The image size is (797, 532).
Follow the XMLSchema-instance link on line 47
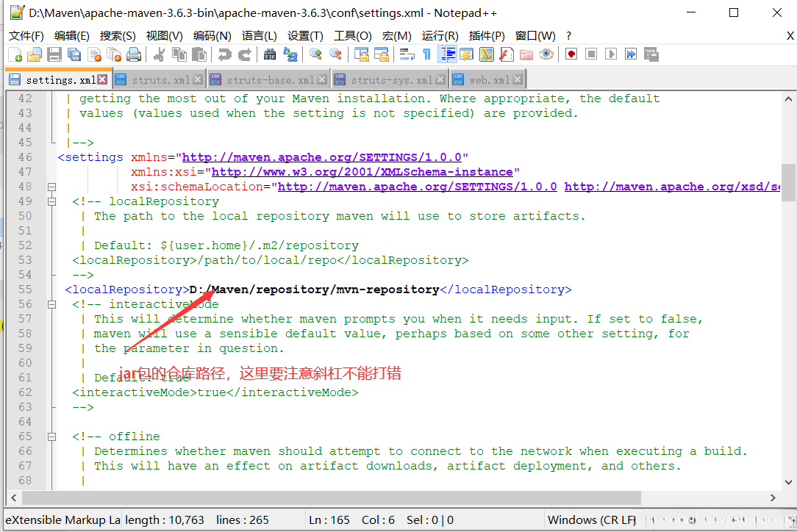[x=362, y=172]
